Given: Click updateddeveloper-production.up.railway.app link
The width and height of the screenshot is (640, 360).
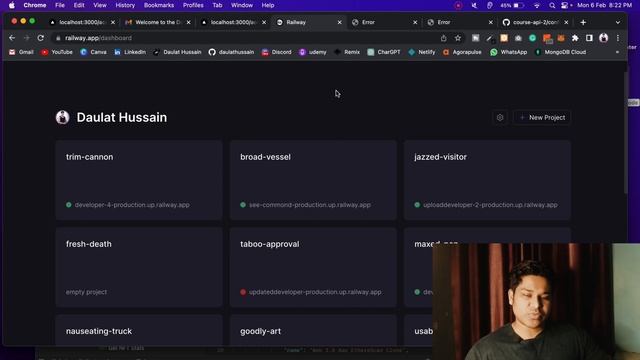Looking at the screenshot, I should (x=315, y=292).
